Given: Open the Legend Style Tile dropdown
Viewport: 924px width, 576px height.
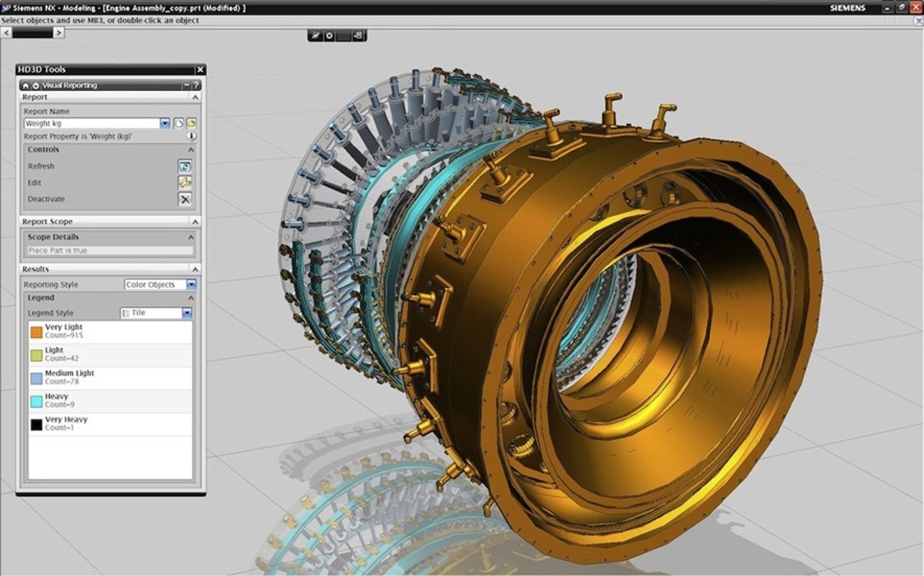Looking at the screenshot, I should [186, 313].
